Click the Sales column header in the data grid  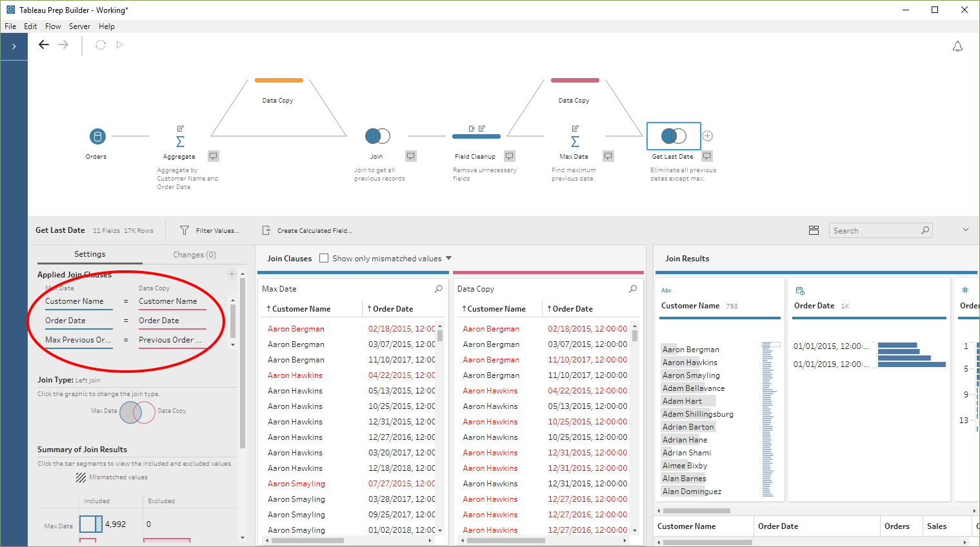tap(937, 526)
